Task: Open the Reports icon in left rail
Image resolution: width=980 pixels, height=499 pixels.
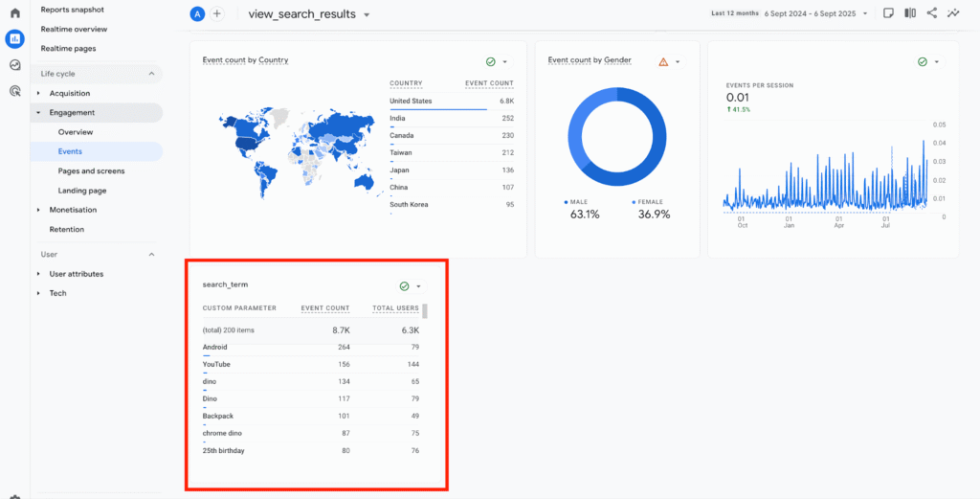Action: click(14, 39)
